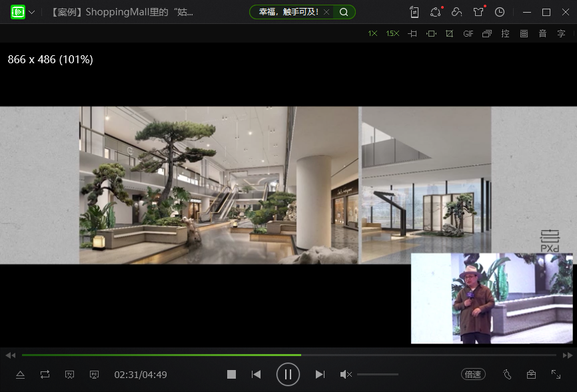The image size is (577, 392).
Task: Expand the dropdown arrow beside the iQIYI logo
Action: (x=32, y=12)
